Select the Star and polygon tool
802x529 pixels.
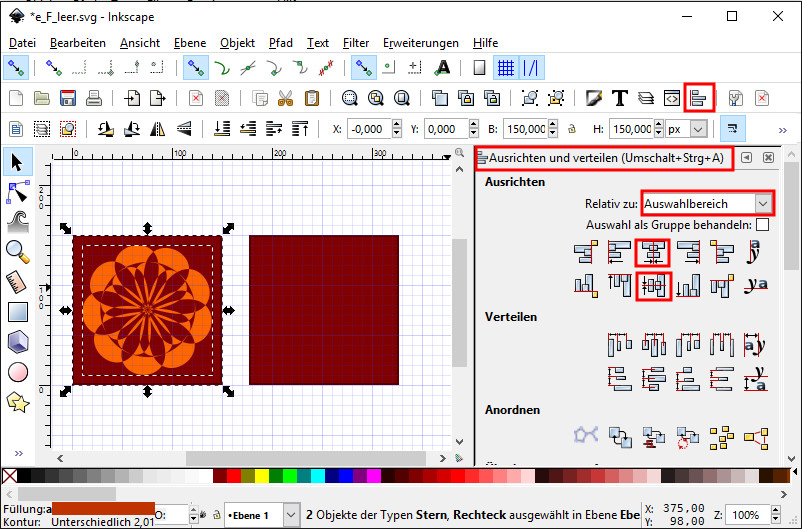click(17, 403)
